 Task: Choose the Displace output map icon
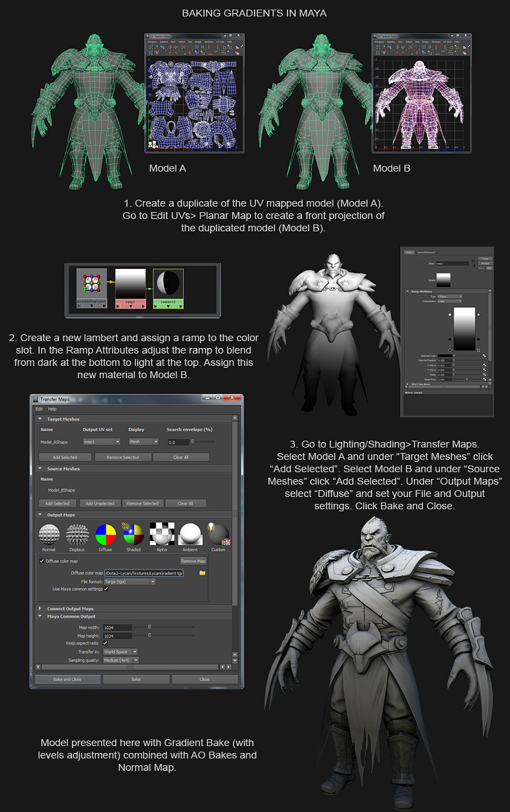(x=78, y=535)
